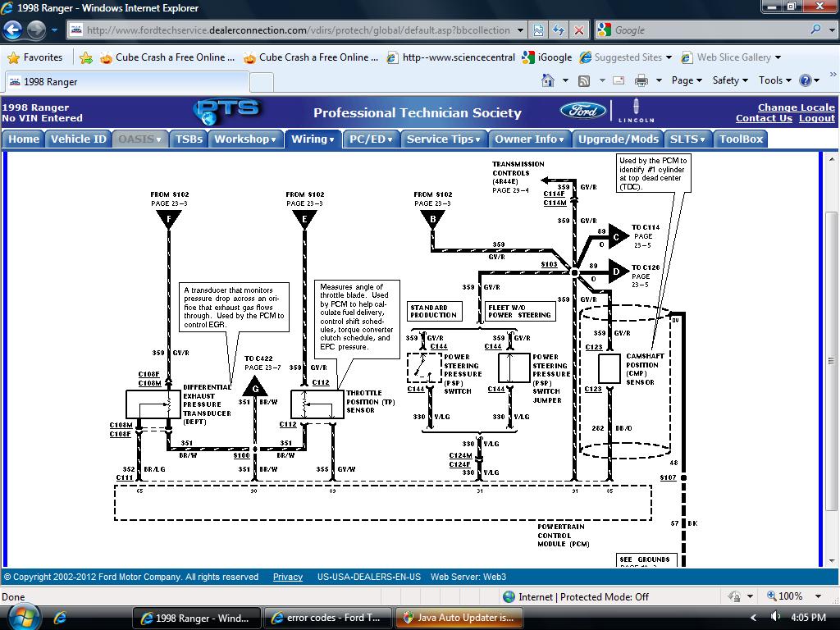This screenshot has height=630, width=840.
Task: Click the browser Back arrow button
Action: click(x=13, y=30)
